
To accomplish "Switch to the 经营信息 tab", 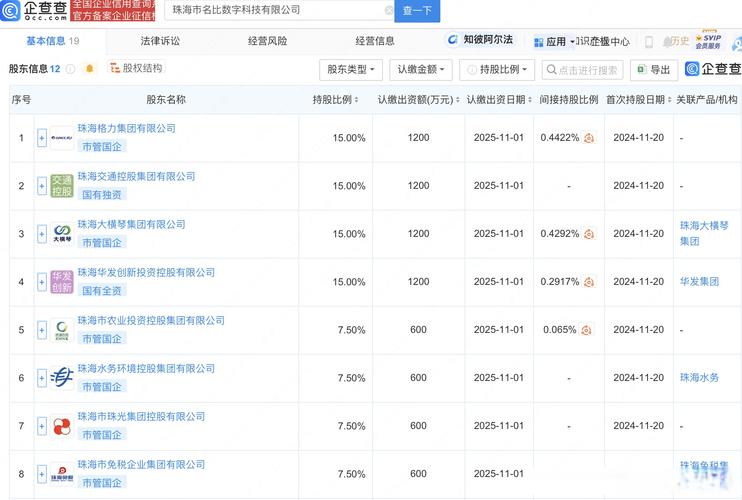I will click(x=375, y=41).
